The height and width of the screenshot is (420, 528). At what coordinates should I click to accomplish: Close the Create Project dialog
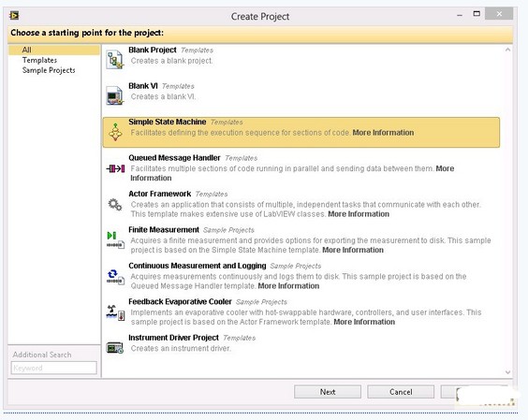499,14
